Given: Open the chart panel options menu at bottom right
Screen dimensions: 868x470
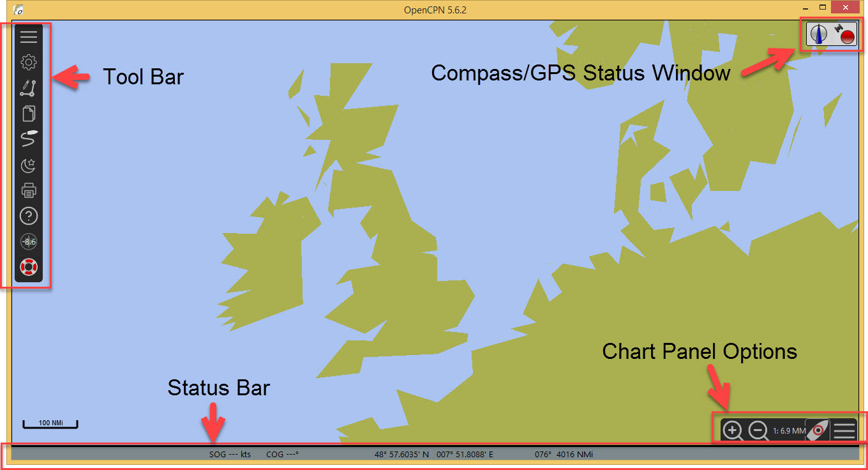Looking at the screenshot, I should pos(844,430).
